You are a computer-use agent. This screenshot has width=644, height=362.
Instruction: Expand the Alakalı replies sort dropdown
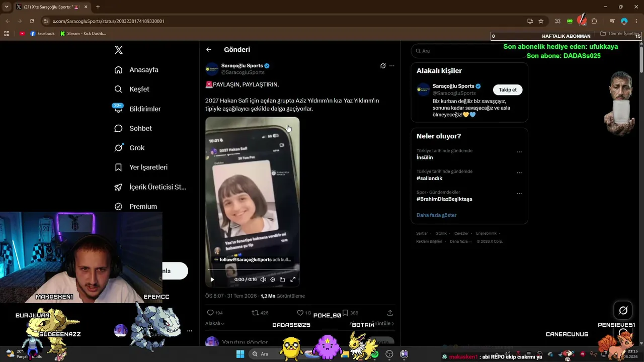(x=215, y=324)
